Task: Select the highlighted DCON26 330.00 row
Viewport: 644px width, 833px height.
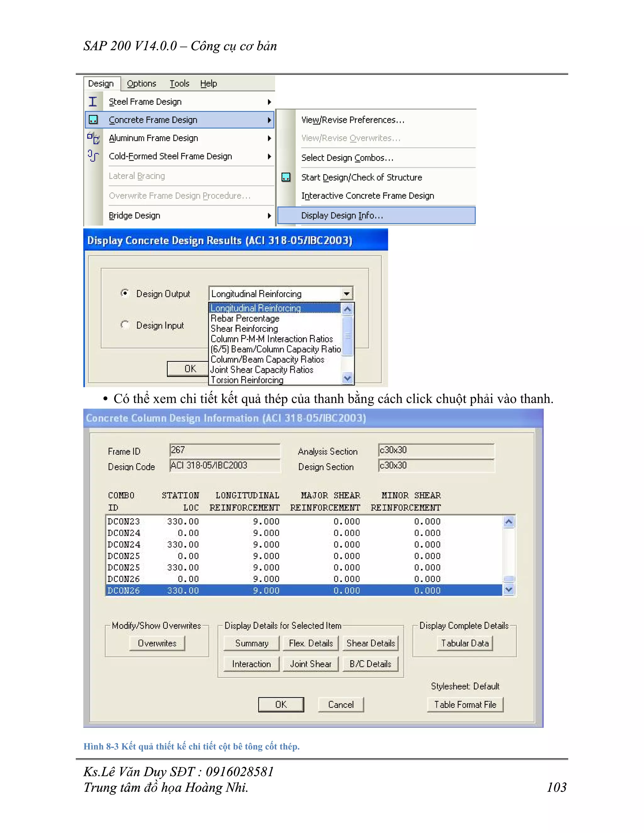Action: pyautogui.click(x=304, y=590)
